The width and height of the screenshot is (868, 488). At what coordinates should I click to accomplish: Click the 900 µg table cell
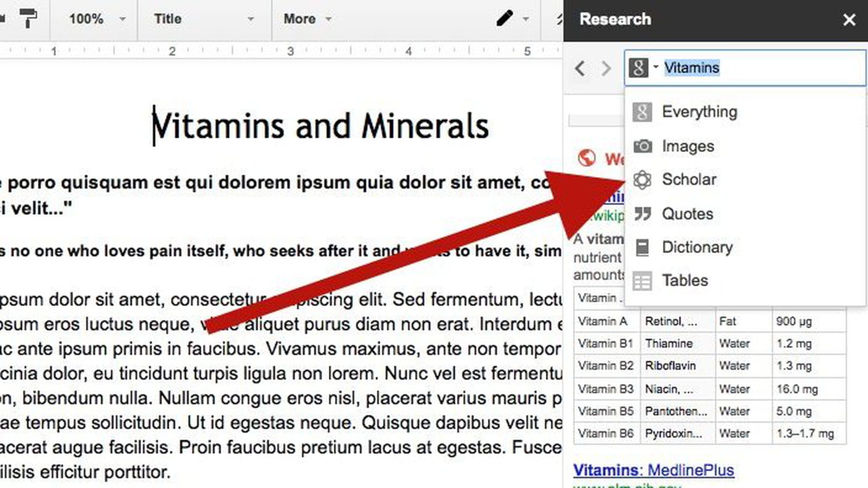(x=809, y=322)
